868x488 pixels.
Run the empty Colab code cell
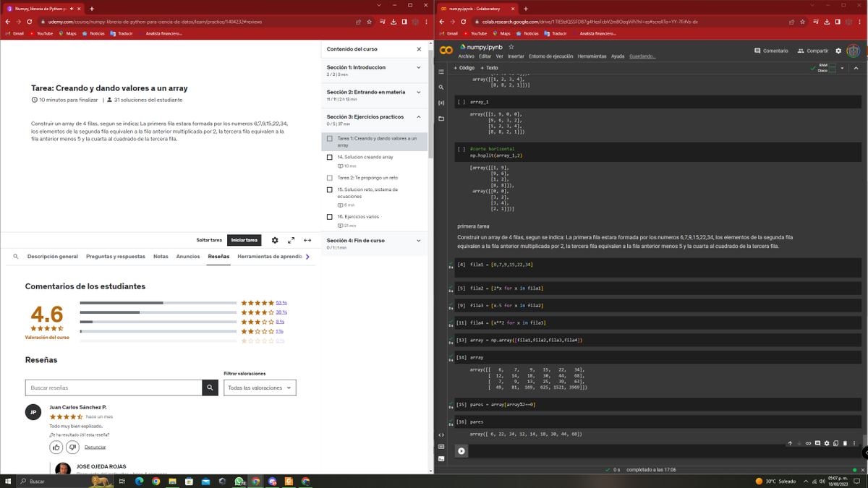pos(461,450)
